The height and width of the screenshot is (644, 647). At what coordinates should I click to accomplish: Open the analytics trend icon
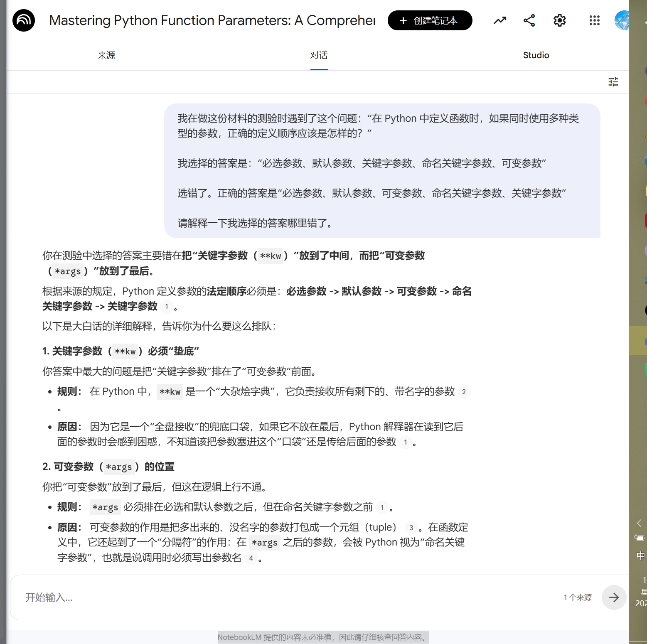500,20
